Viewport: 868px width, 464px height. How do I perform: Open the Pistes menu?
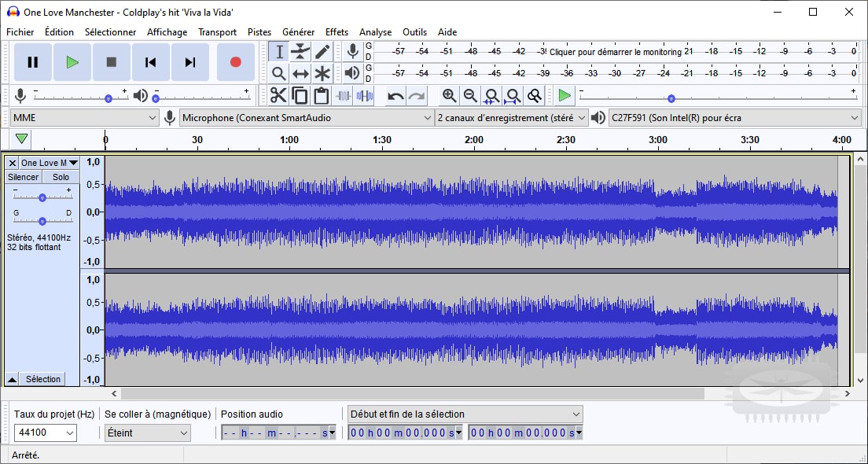259,32
